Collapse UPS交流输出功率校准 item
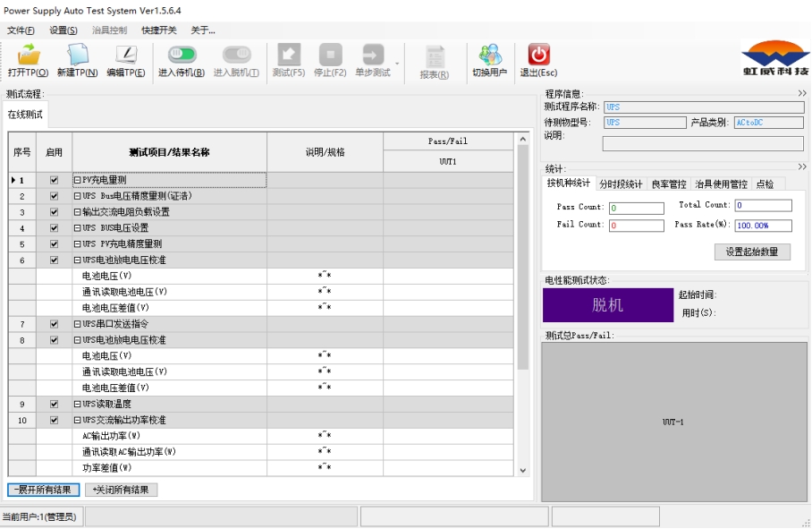The image size is (812, 529). coord(77,421)
